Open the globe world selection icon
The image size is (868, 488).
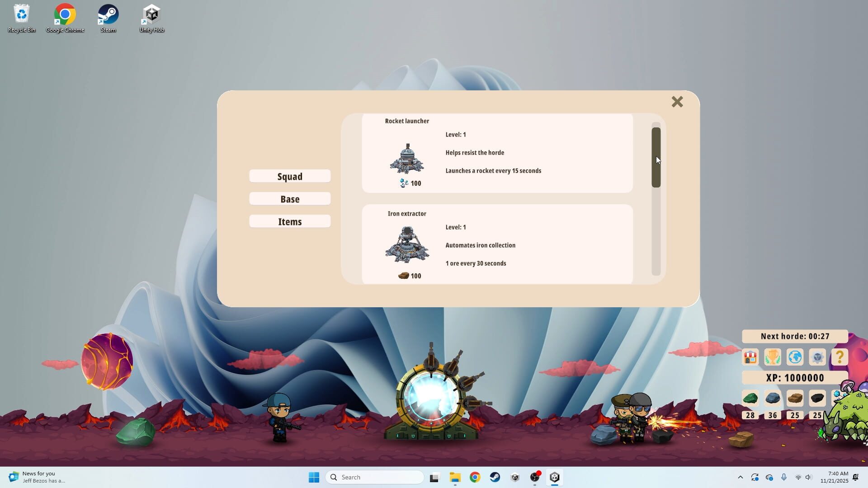click(x=795, y=357)
